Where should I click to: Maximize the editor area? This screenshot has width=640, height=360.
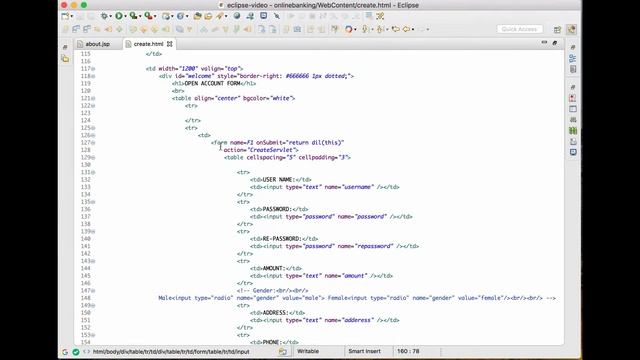tap(555, 42)
